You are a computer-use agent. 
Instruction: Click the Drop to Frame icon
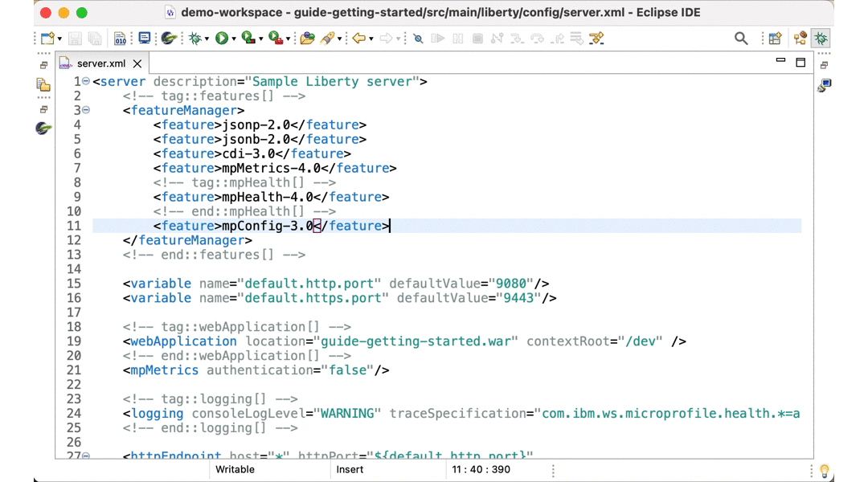pos(577,39)
